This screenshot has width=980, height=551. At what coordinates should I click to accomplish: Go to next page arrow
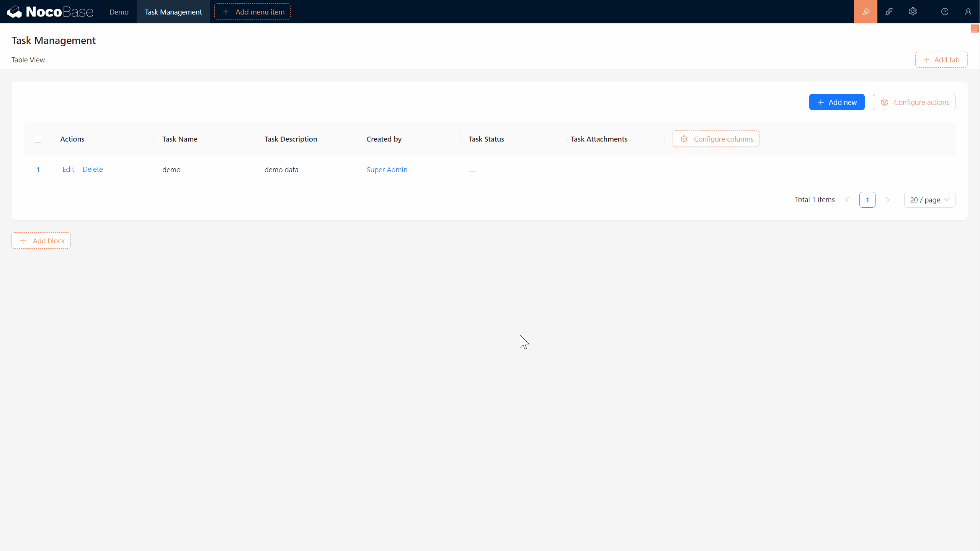pyautogui.click(x=887, y=200)
